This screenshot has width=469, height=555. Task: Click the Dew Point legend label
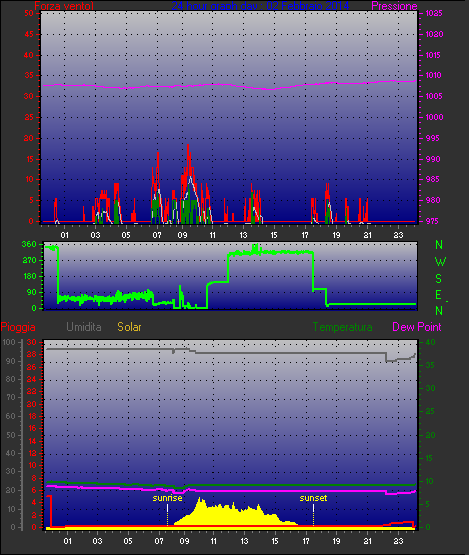click(417, 327)
